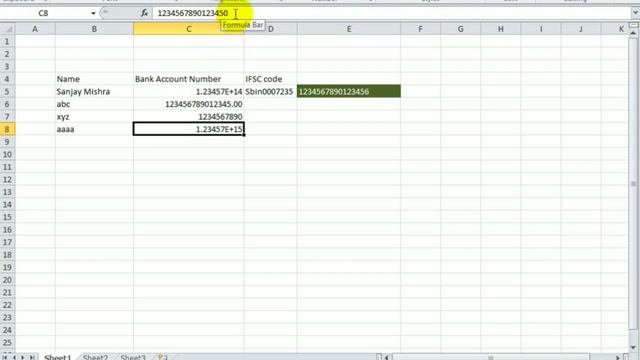Screen dimensions: 640x360
Task: Select row 8 header
Action: (7, 129)
